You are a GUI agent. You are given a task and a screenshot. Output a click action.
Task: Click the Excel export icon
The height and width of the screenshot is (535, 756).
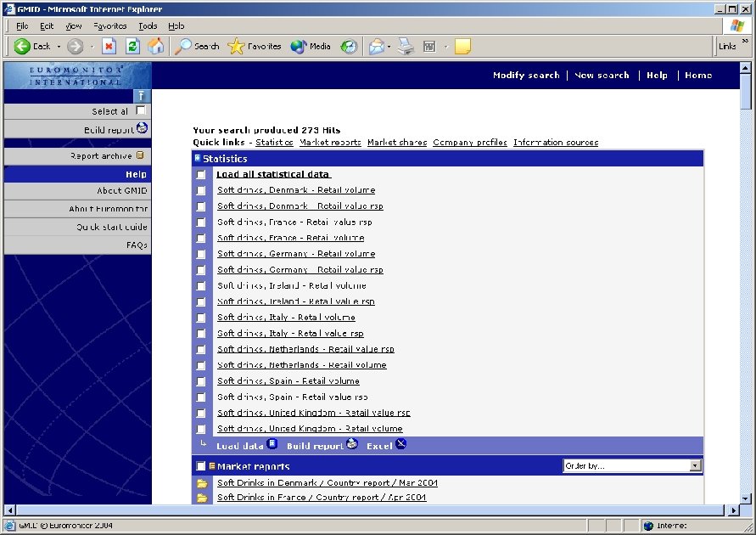[x=400, y=443]
